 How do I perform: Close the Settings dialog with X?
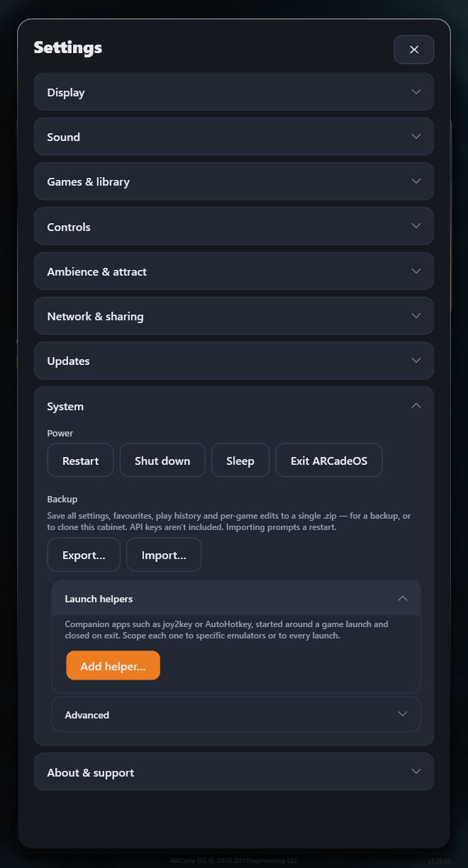click(414, 50)
